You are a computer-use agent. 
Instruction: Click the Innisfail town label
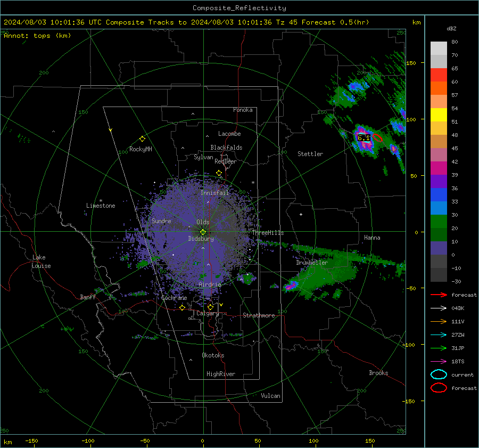[214, 193]
